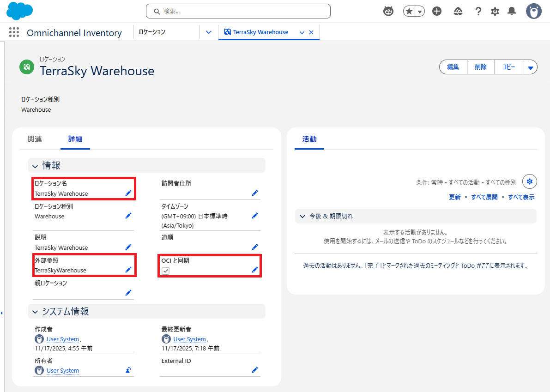Image resolution: width=550 pixels, height=392 pixels.
Task: Expand the more actions dropdown beside コピー
Action: [x=530, y=67]
